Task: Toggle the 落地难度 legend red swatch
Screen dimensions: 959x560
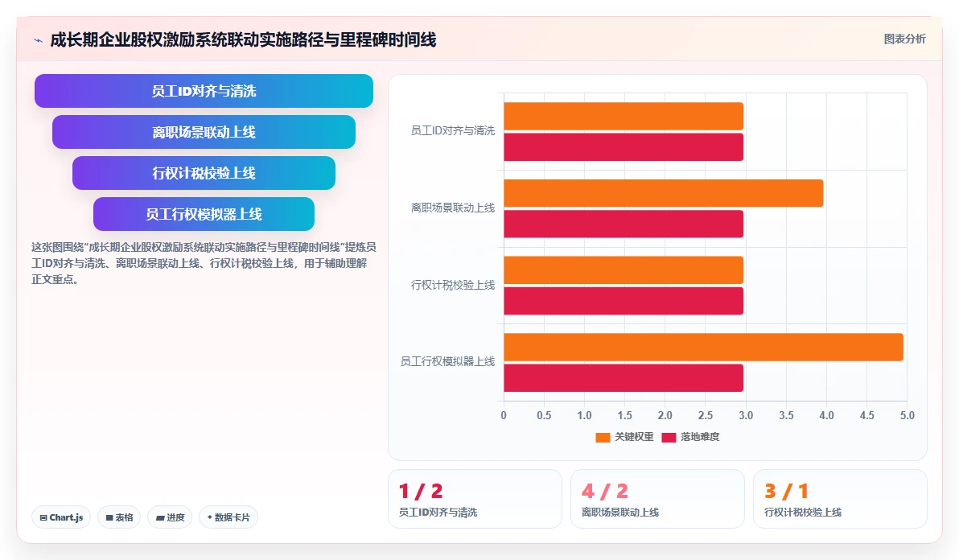Action: click(669, 437)
